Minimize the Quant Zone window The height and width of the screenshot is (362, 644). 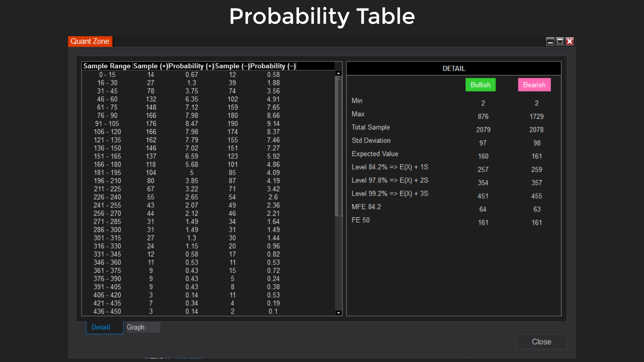coord(550,41)
